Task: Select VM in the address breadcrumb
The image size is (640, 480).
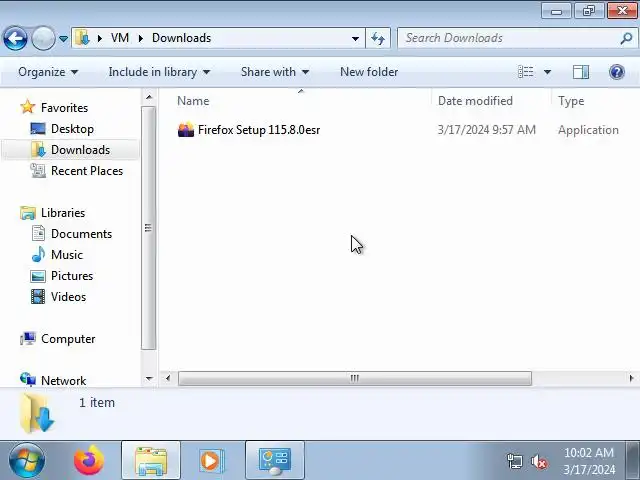Action: coord(120,38)
